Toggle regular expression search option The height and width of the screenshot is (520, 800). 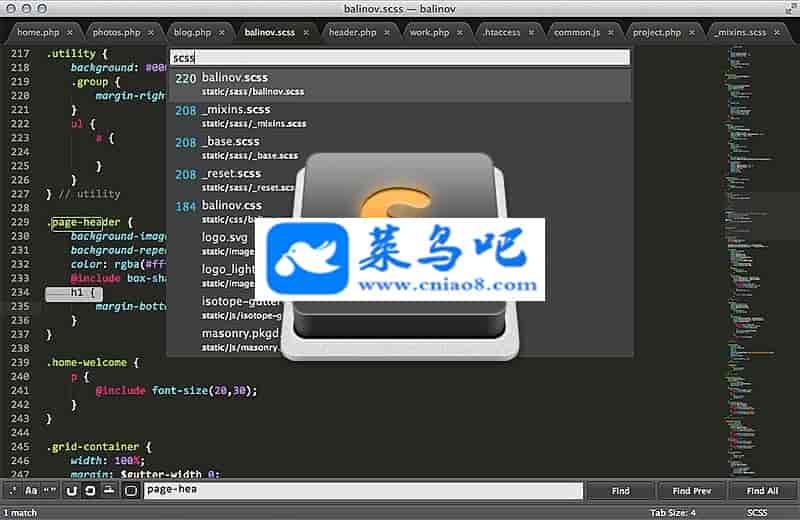pos(11,491)
